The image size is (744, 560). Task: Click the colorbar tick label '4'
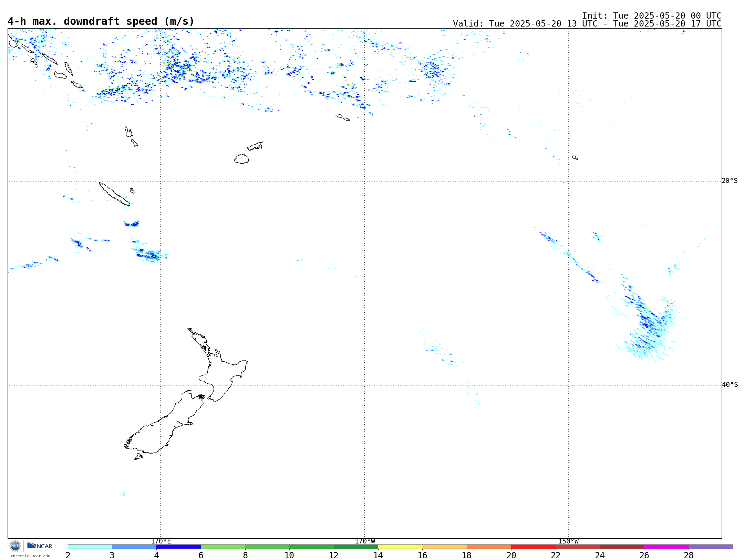156,555
